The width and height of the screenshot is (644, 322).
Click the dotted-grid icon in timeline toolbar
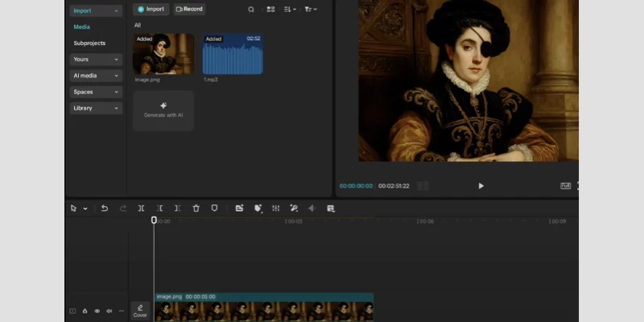(276, 208)
